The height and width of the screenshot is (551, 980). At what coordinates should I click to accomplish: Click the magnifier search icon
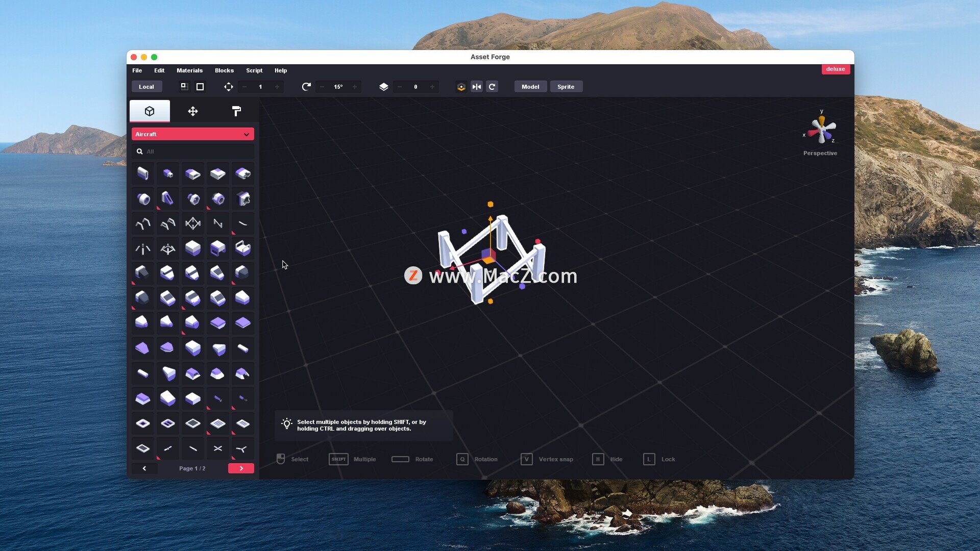click(x=139, y=152)
